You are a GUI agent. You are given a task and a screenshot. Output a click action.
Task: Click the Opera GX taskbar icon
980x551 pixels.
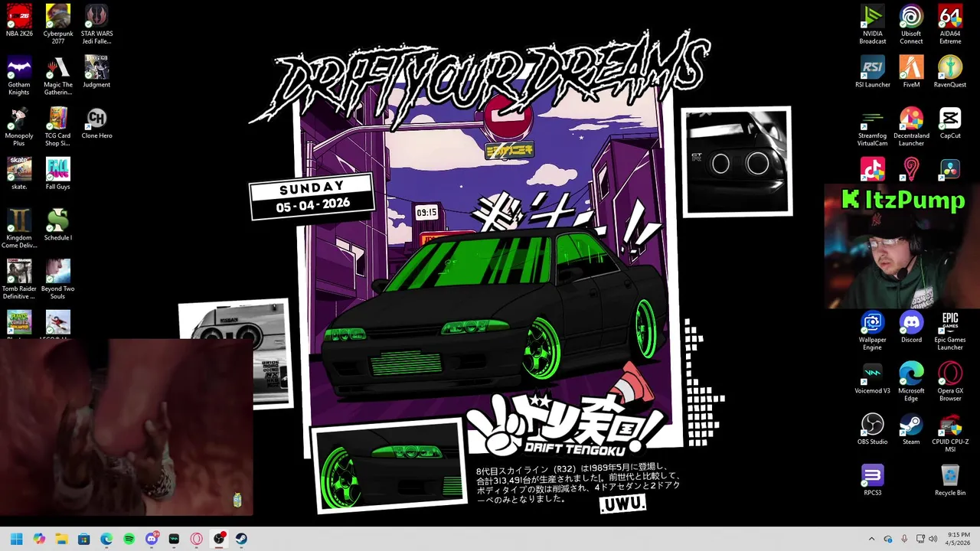197,539
